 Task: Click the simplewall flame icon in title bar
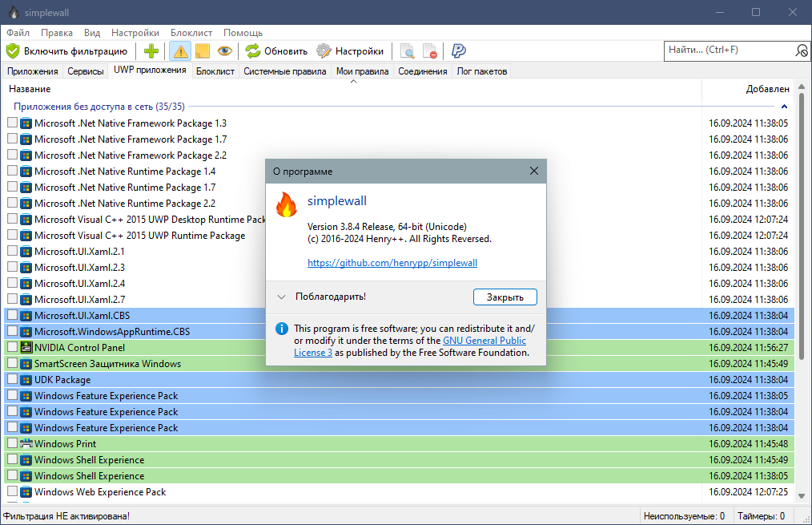14,13
